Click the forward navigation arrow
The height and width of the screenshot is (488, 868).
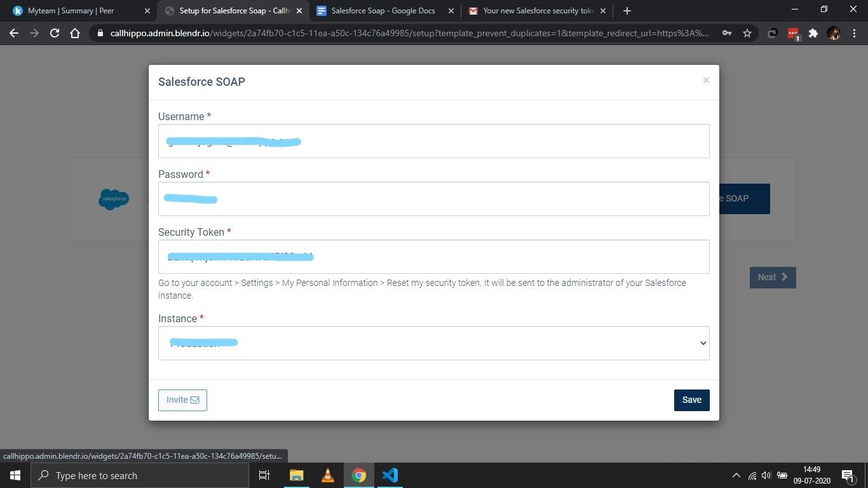(34, 33)
